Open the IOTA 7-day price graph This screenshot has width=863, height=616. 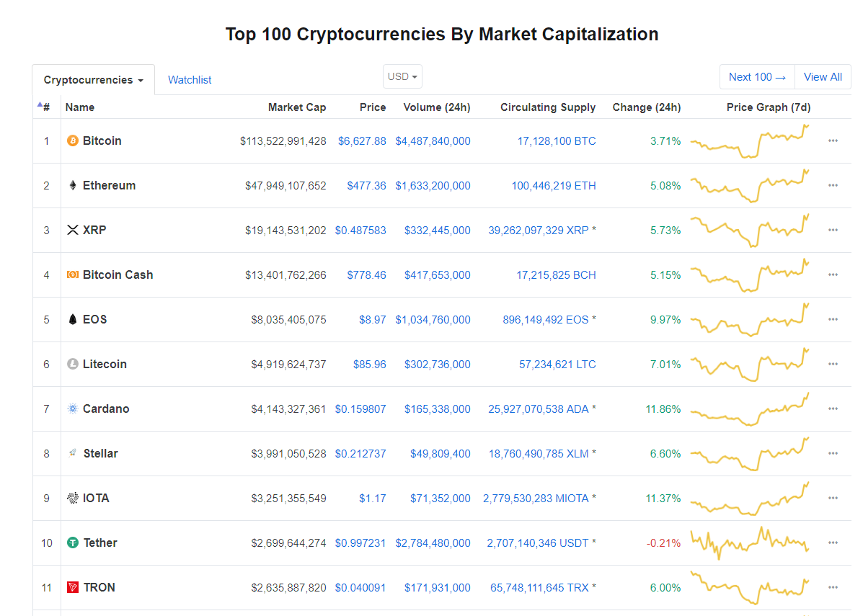(x=750, y=499)
